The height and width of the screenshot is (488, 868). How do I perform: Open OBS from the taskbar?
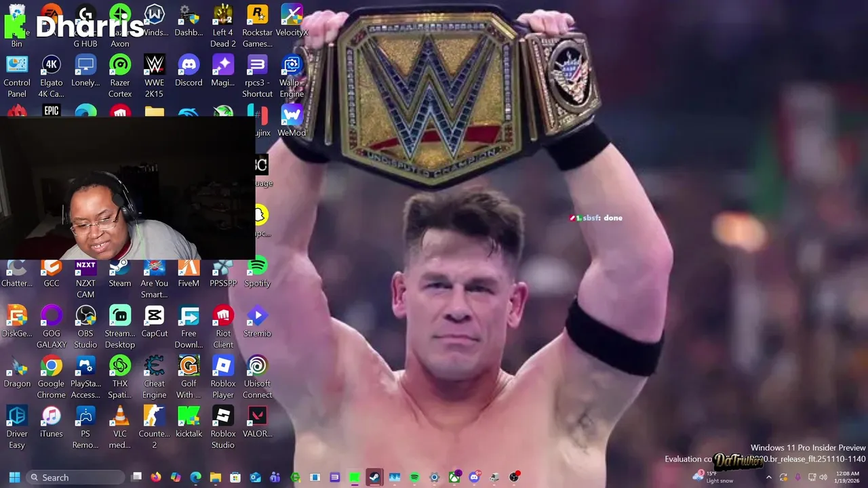pyautogui.click(x=514, y=477)
